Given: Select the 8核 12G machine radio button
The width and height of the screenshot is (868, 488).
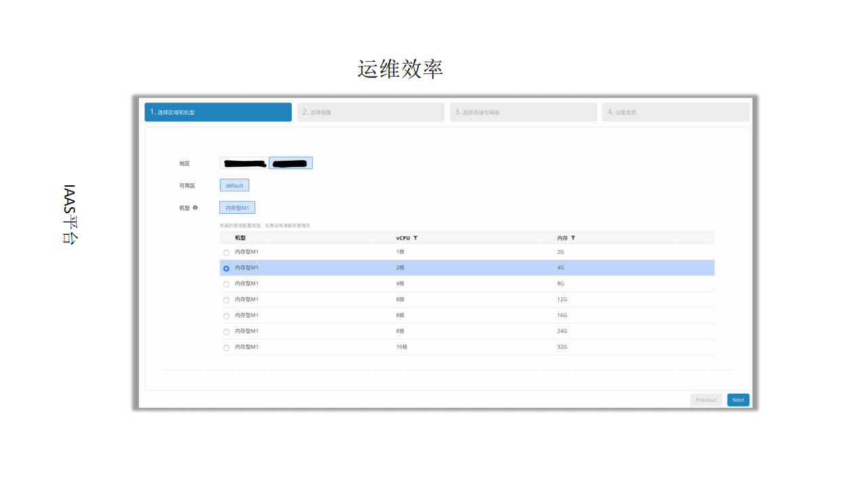Looking at the screenshot, I should point(225,299).
